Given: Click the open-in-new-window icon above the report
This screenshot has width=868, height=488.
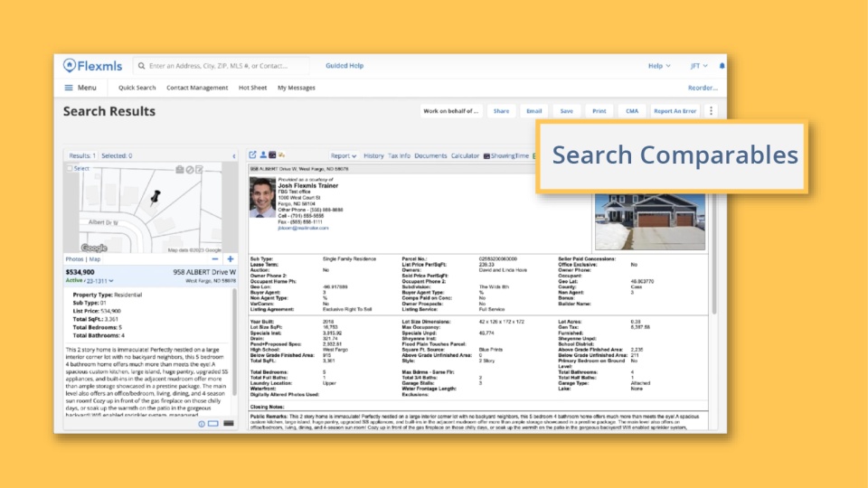Looking at the screenshot, I should (x=252, y=155).
